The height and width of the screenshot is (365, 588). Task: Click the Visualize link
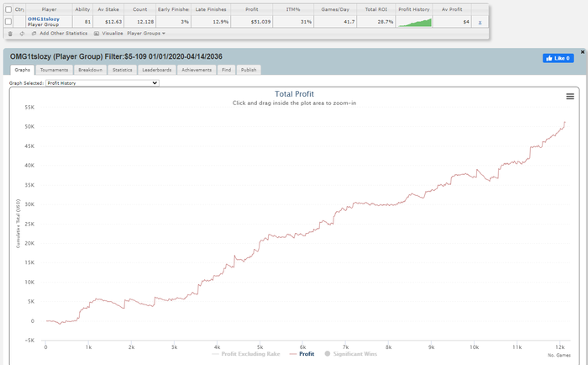pos(113,34)
